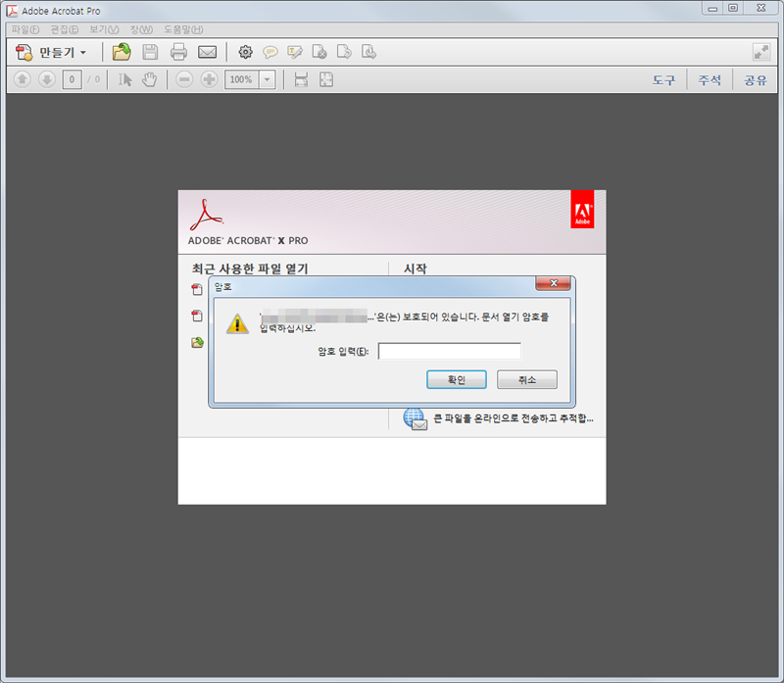
Task: Click the previous page up arrow
Action: 22,79
